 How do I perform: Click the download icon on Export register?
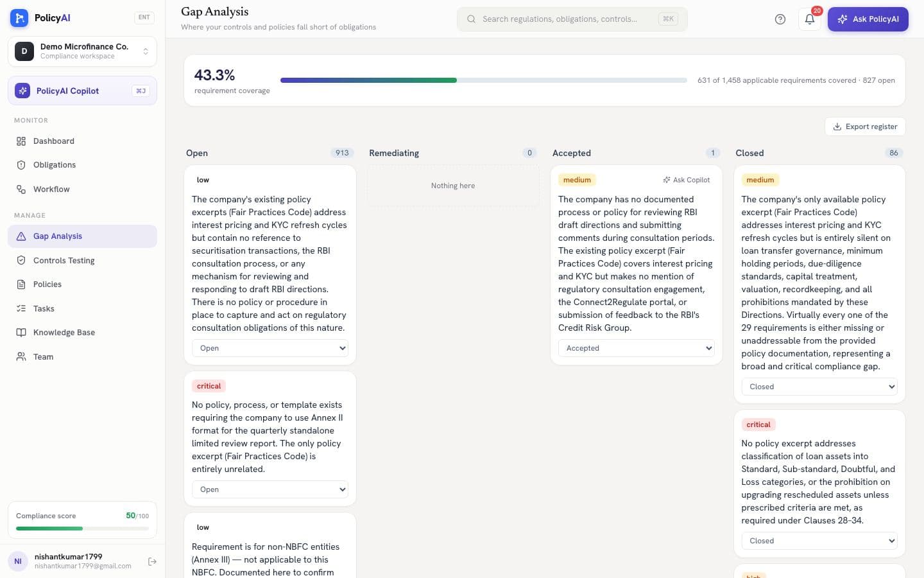point(837,127)
